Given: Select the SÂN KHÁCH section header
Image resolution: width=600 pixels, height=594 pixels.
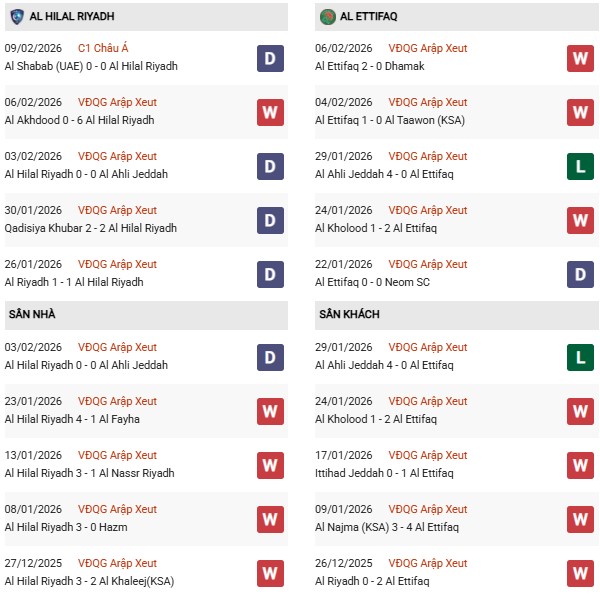Looking at the screenshot, I should tap(350, 314).
